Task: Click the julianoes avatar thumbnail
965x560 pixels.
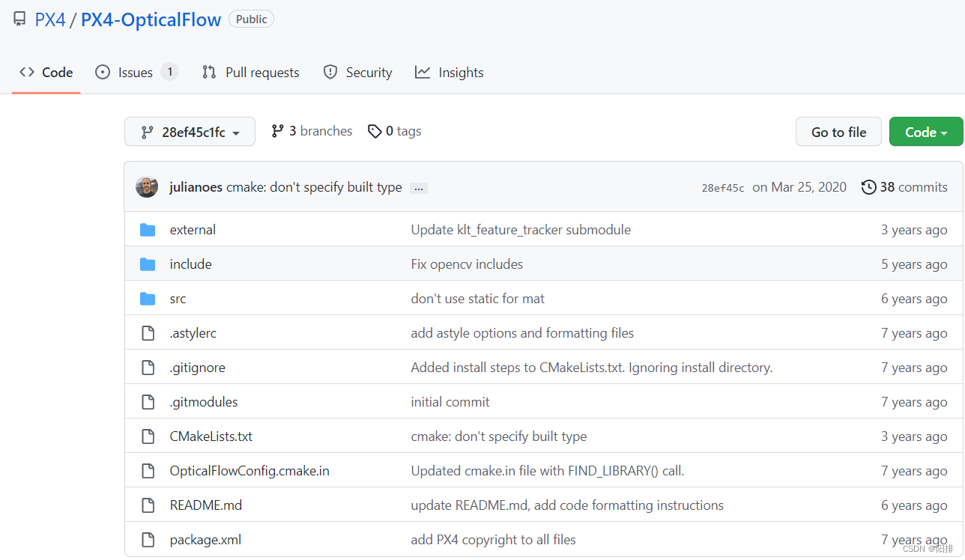Action: pos(147,187)
